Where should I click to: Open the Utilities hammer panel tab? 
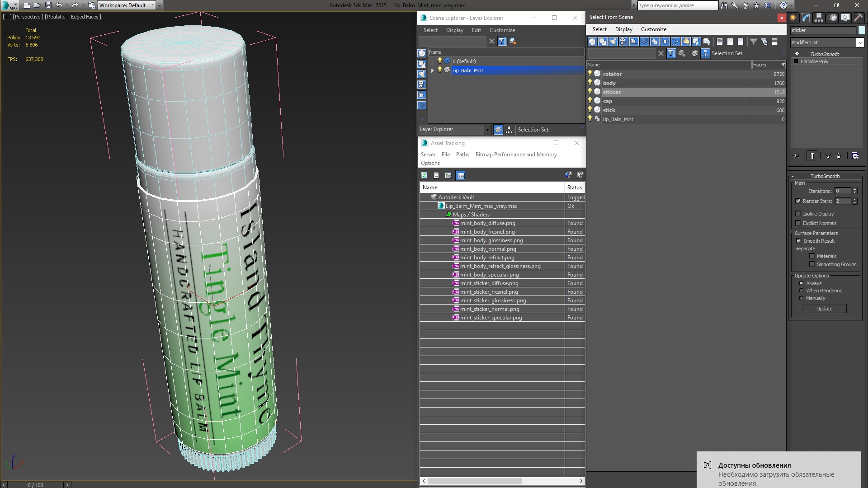pyautogui.click(x=859, y=18)
